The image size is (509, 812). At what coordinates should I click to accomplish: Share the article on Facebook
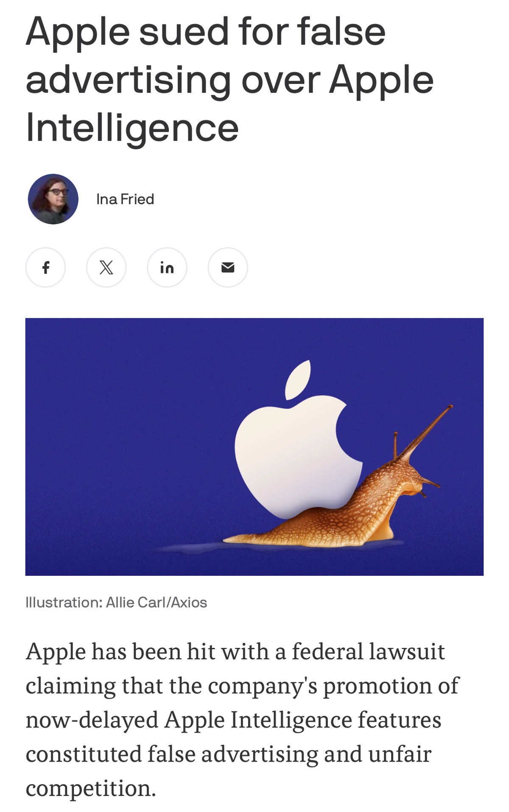pos(45,268)
